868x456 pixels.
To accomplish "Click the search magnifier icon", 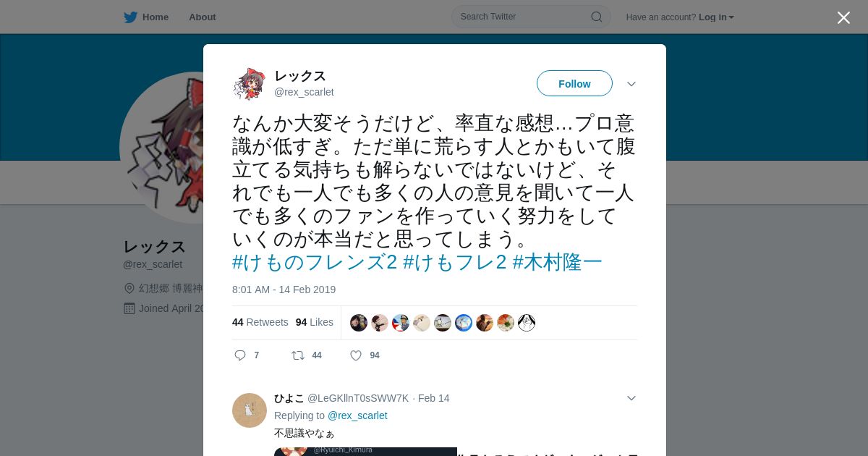I will [x=597, y=17].
